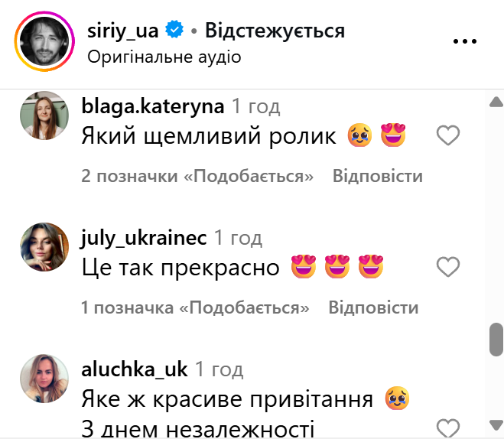504x439 pixels.
Task: View 2 позначки «Подобається» likes list
Action: click(197, 176)
